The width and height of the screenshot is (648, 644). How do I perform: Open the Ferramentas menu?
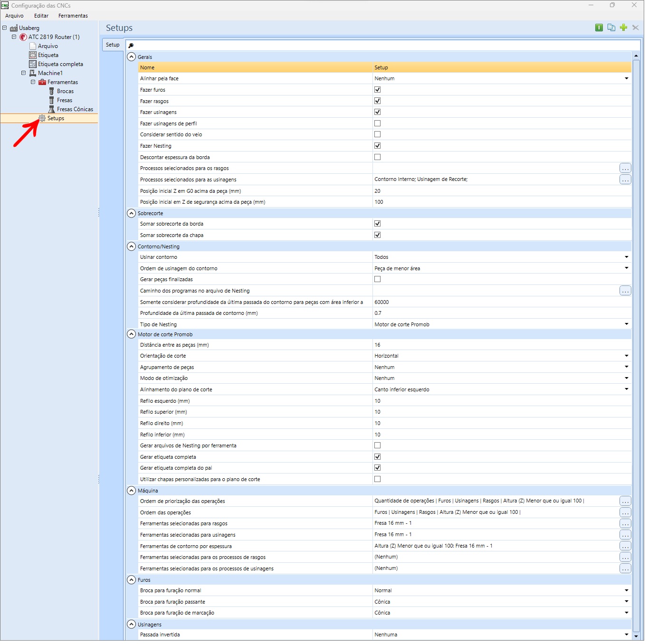point(73,16)
